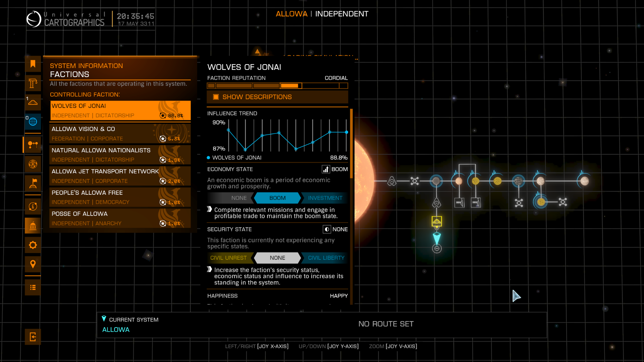Select the blue globe icon in sidebar
The width and height of the screenshot is (644, 362).
[x=33, y=122]
